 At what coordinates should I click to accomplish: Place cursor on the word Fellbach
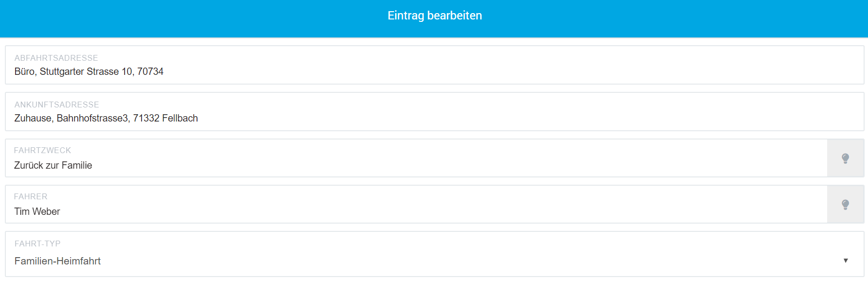(180, 118)
